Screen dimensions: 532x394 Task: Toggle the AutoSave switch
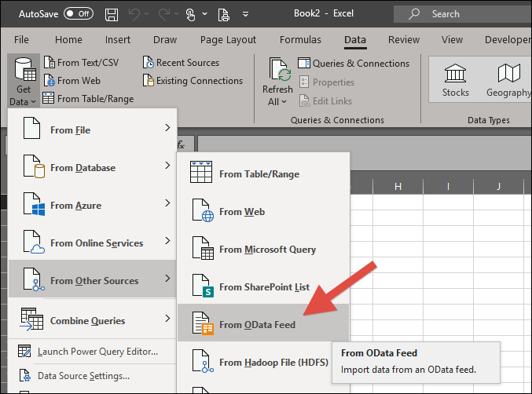coord(78,13)
